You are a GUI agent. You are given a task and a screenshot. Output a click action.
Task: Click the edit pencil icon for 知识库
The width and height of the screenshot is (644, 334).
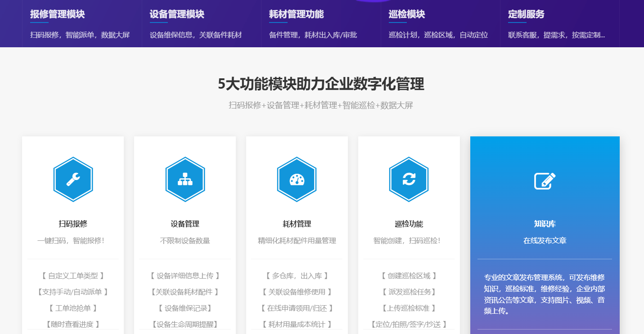[x=545, y=181]
